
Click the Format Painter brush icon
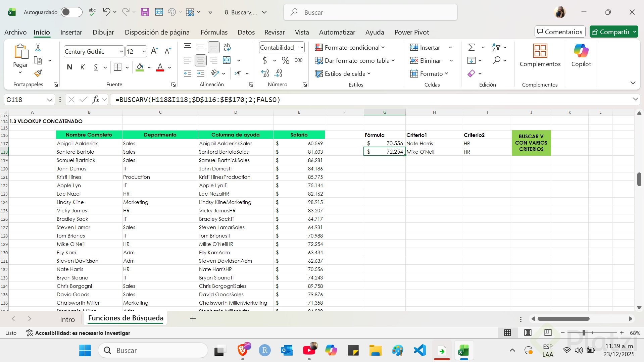pyautogui.click(x=38, y=73)
